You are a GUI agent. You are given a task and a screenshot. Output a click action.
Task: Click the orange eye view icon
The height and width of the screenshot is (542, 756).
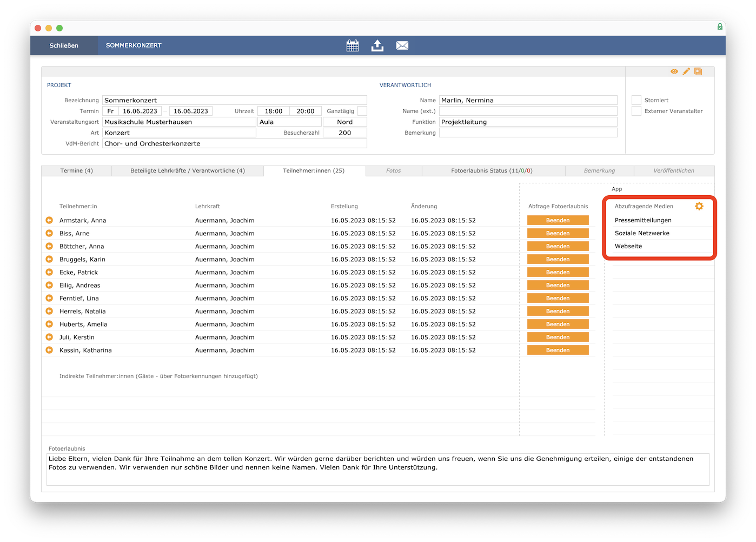point(674,71)
